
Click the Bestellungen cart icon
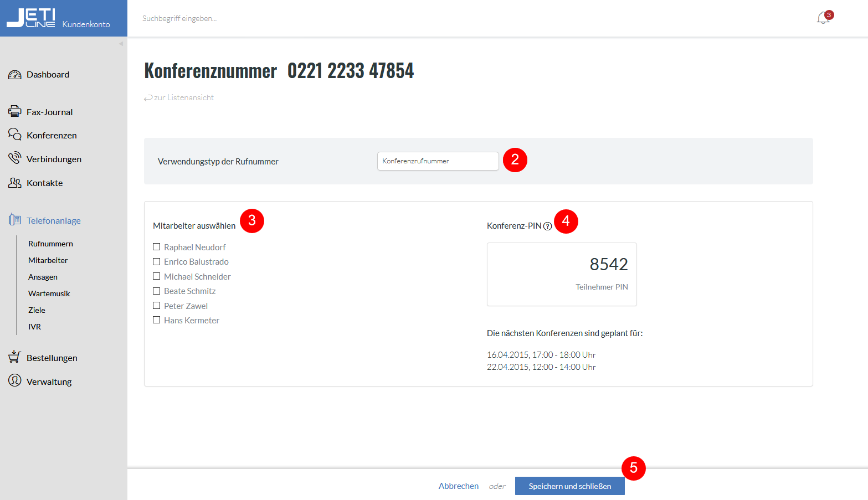coord(15,357)
